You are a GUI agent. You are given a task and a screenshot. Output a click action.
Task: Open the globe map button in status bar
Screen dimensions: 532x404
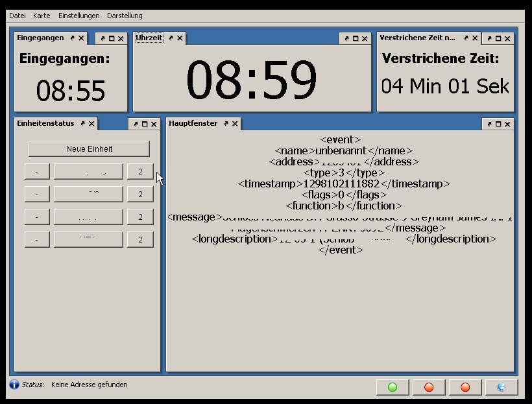(x=502, y=387)
